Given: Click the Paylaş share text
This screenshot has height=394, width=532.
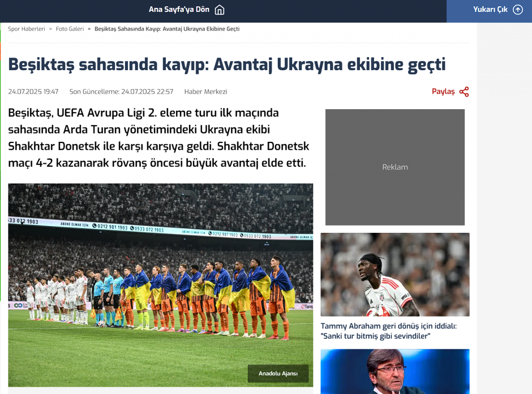Looking at the screenshot, I should [443, 91].
